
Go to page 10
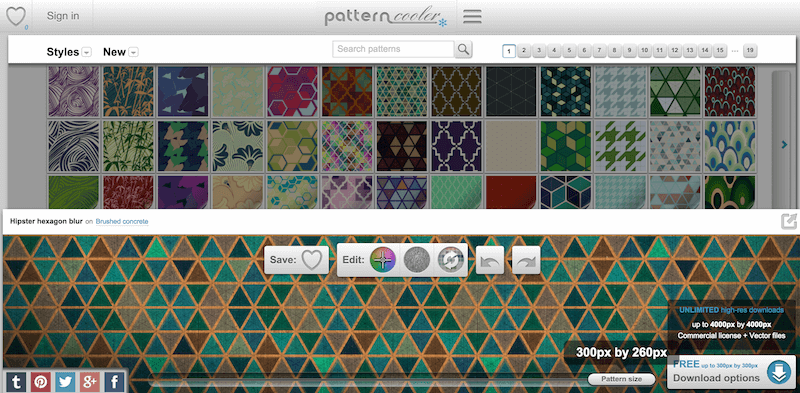644,51
